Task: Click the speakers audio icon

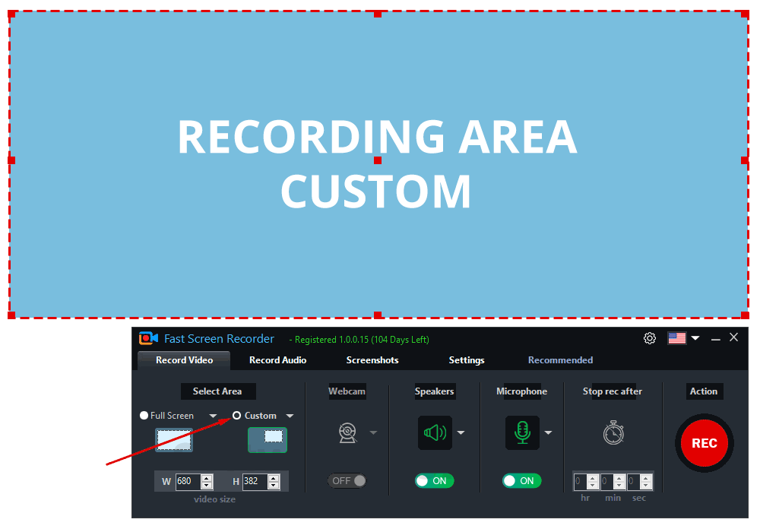Action: coord(434,432)
